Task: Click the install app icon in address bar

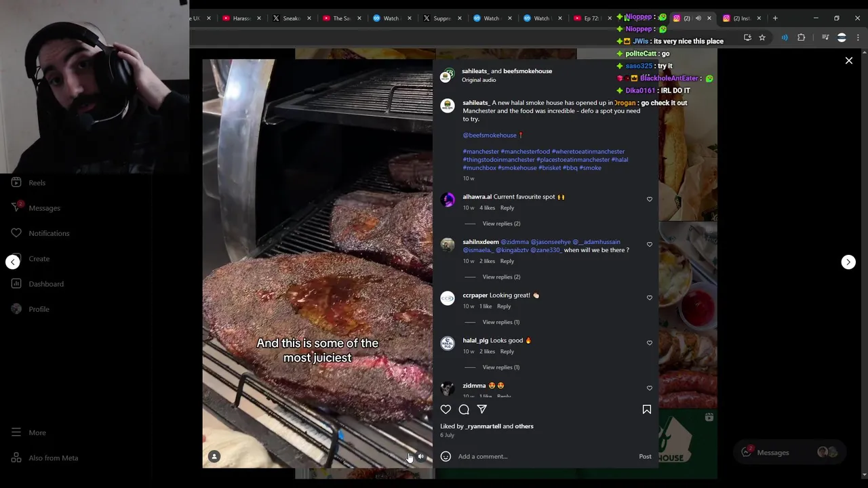Action: (x=747, y=38)
